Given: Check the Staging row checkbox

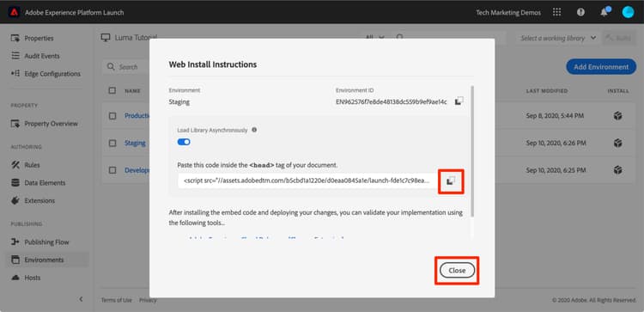Looking at the screenshot, I should point(112,143).
